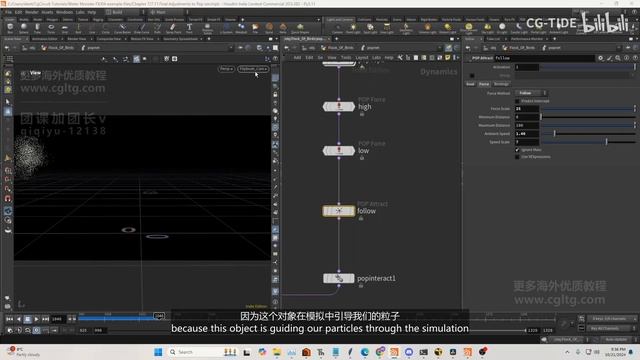Open the Render menu
This screenshot has width=640, height=360.
[x=32, y=12]
